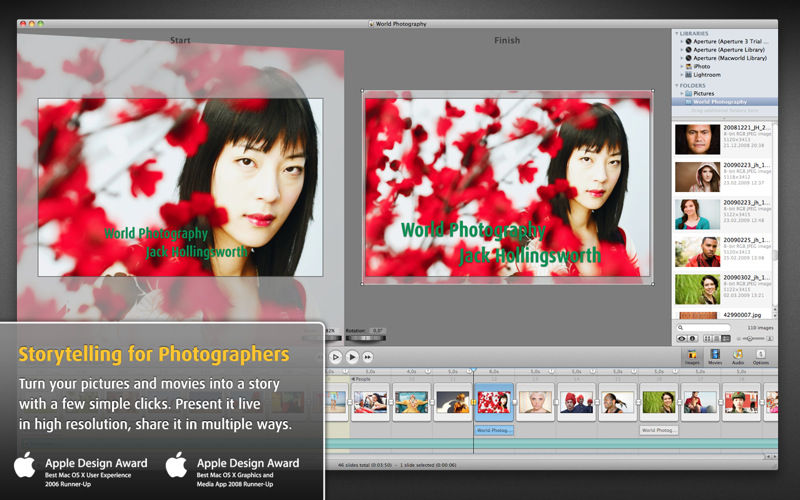Select the woman in car slide

pos(370,403)
